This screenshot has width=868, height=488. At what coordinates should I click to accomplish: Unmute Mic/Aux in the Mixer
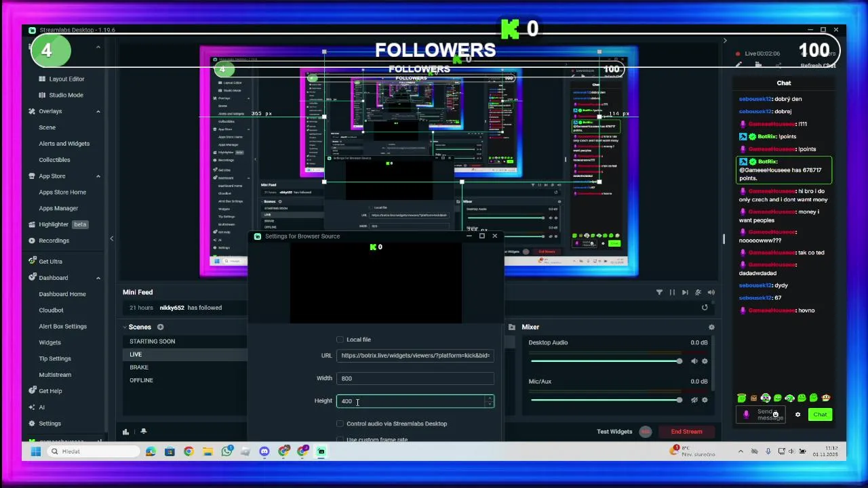[x=694, y=400]
